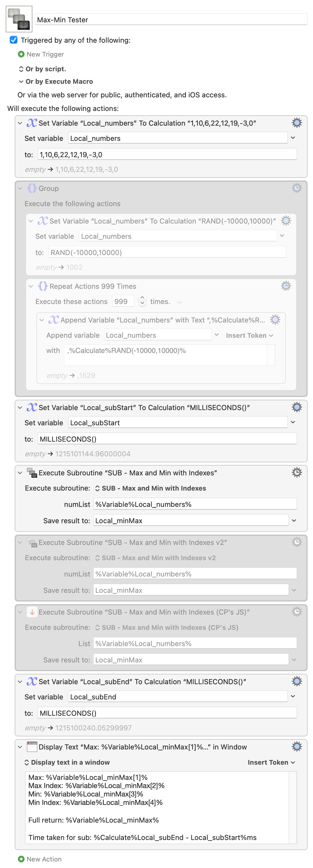This screenshot has width=313, height=868.
Task: Toggle the 'Or by script' disclosure
Action: click(21, 69)
